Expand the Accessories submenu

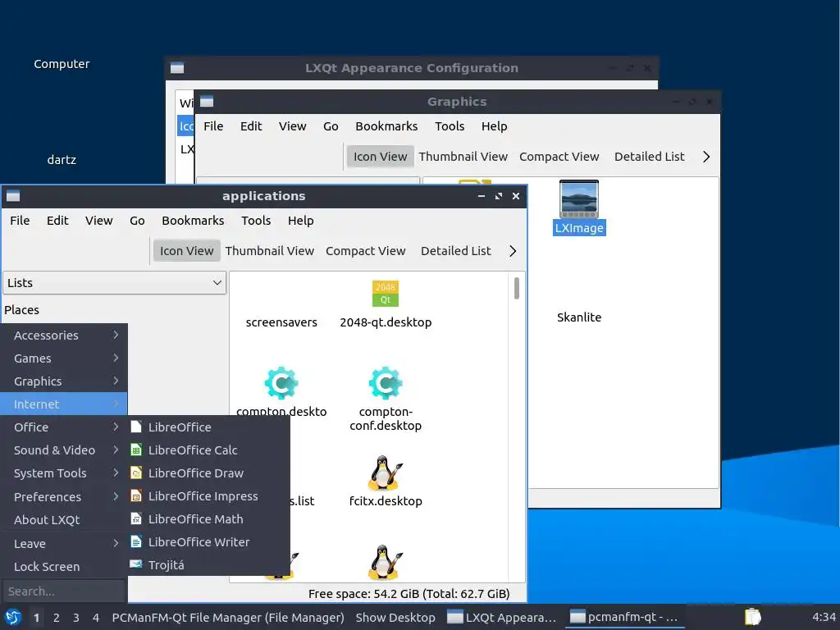pyautogui.click(x=64, y=336)
